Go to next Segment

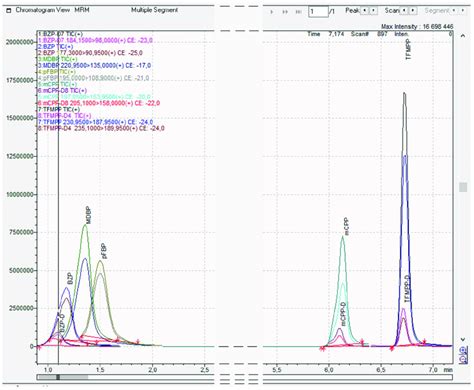463,11
